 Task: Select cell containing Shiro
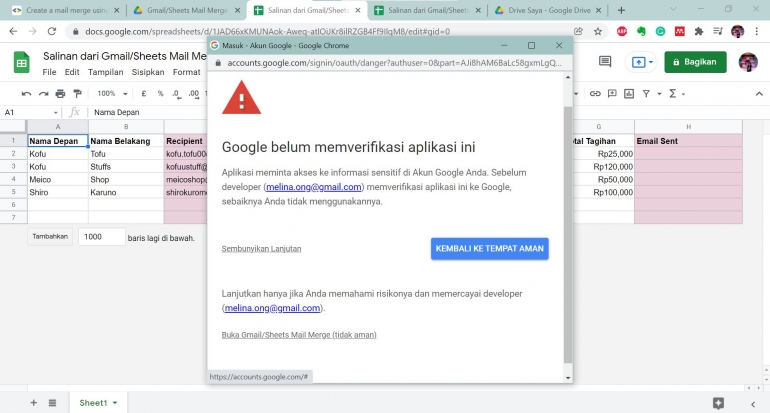click(x=58, y=193)
